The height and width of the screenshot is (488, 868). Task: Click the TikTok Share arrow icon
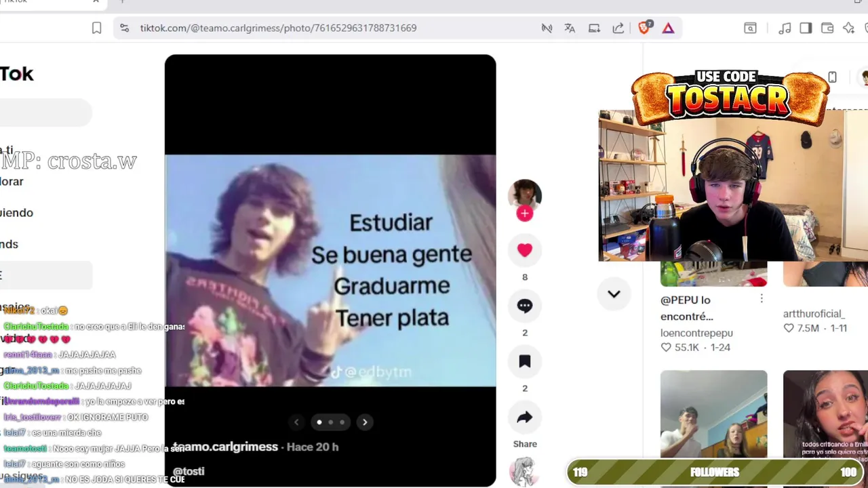[x=525, y=417]
